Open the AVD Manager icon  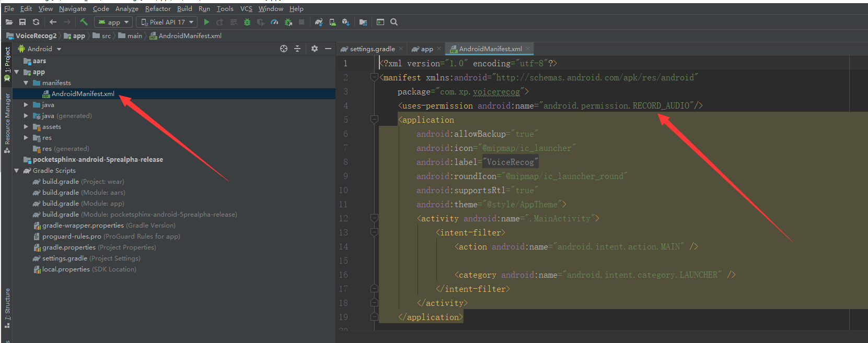pos(332,22)
